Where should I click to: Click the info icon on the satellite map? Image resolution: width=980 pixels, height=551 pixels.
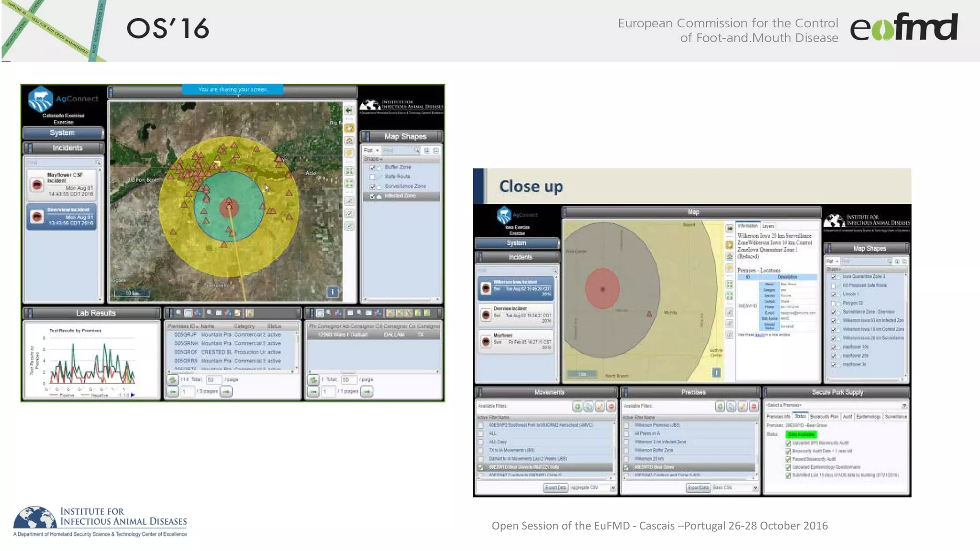(333, 291)
